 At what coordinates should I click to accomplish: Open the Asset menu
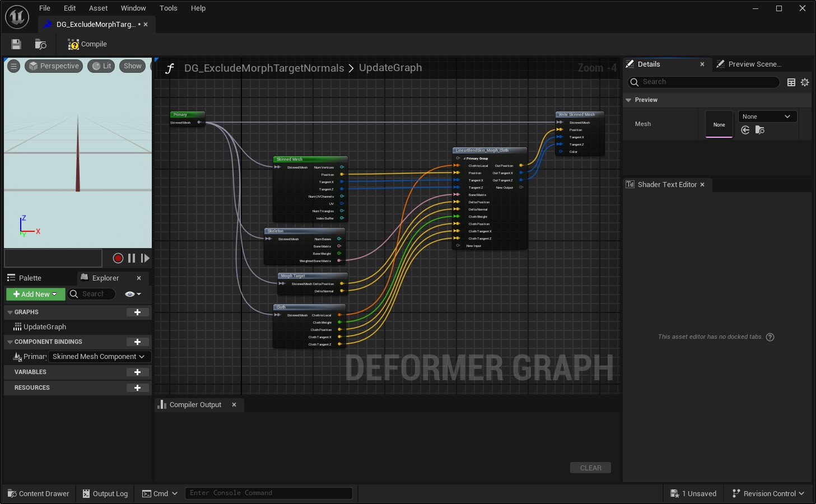click(x=98, y=8)
